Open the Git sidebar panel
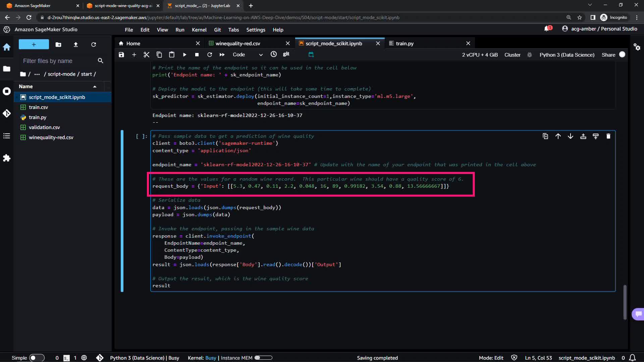The height and width of the screenshot is (362, 644). (x=7, y=113)
